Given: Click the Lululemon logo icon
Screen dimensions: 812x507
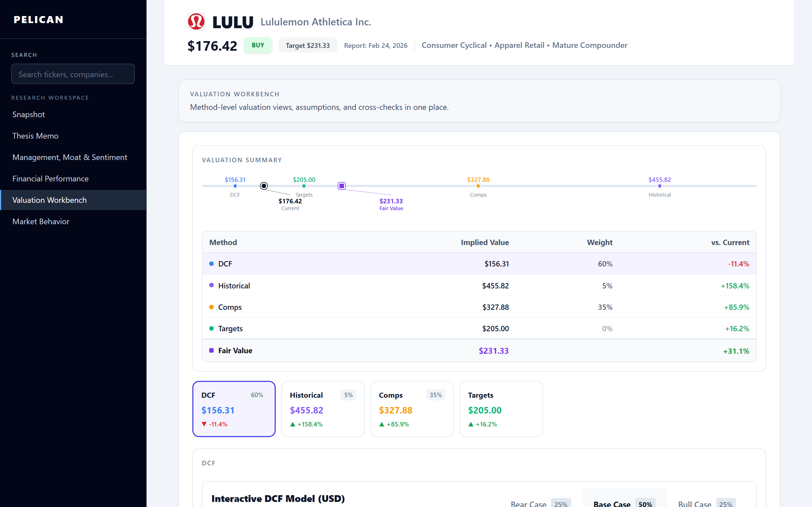Looking at the screenshot, I should [196, 22].
